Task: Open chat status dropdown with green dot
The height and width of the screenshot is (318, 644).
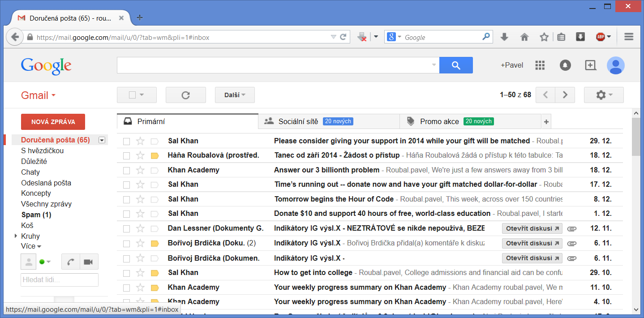Action: (45, 262)
